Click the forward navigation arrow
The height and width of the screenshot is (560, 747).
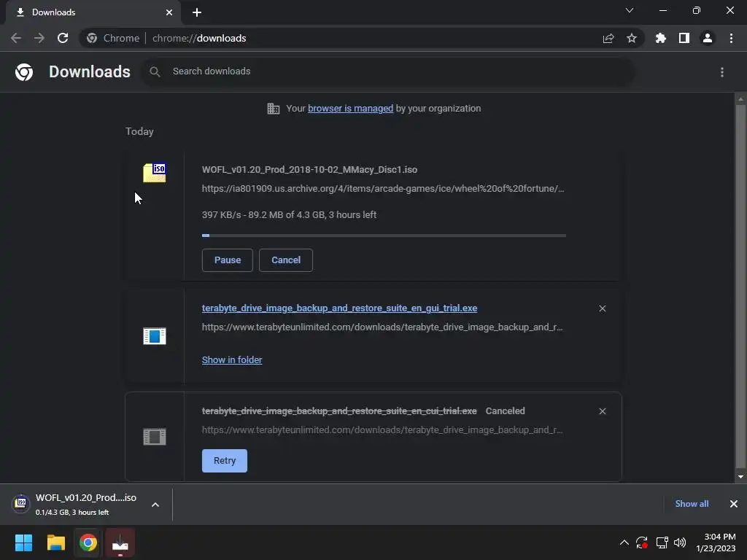(39, 38)
